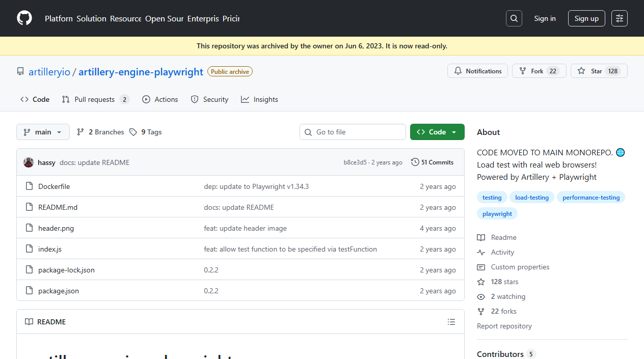The image size is (644, 359).
Task: Open the Open Source menu
Action: click(164, 18)
